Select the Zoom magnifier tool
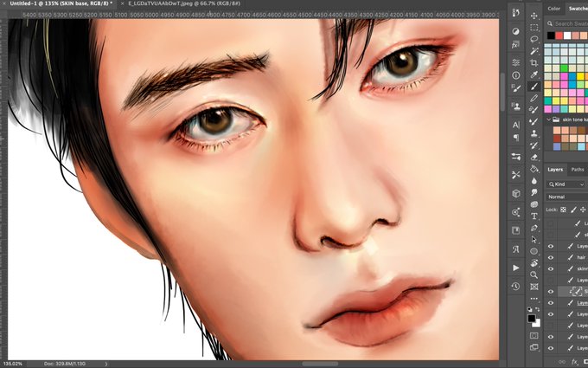The height and width of the screenshot is (368, 588). (x=534, y=274)
